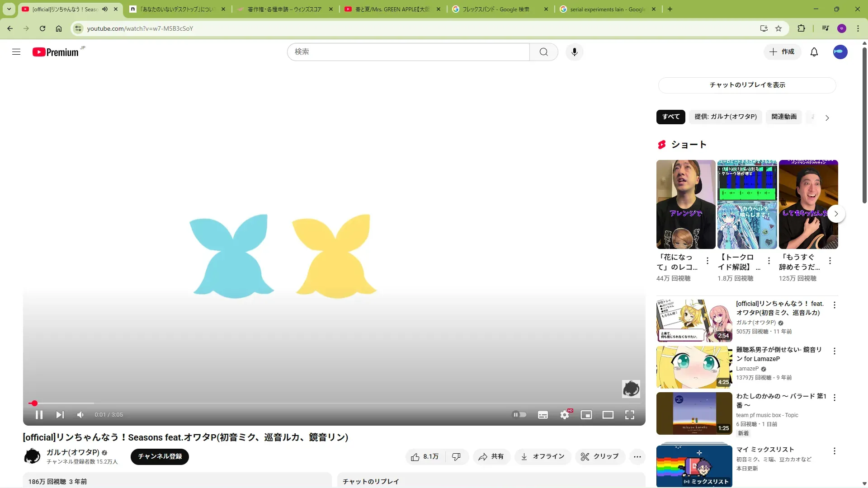Open the tab search dropdown arrow
Screen dimensions: 868x488
[x=9, y=9]
